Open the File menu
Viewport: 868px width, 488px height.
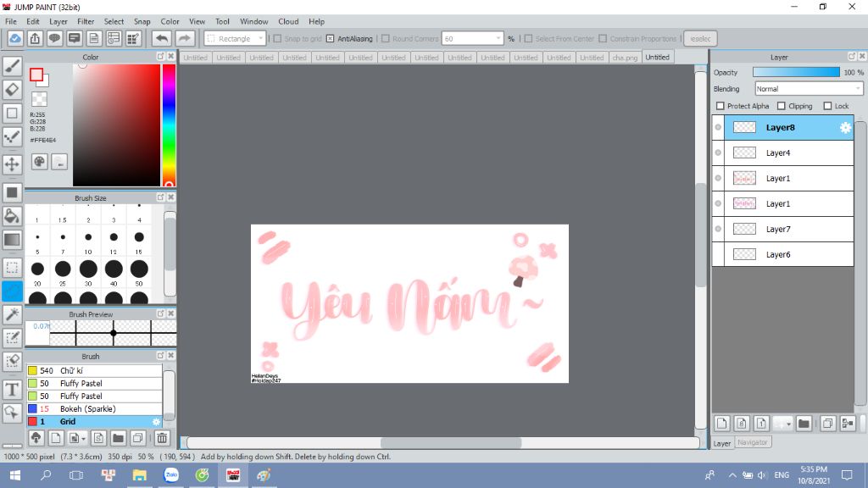pos(10,21)
